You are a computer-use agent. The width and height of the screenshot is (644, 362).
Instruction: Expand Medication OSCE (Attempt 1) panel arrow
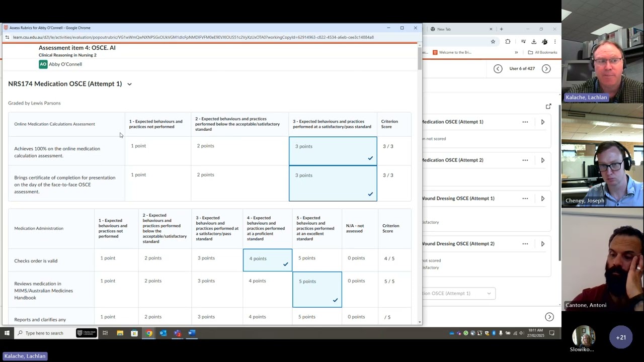542,122
